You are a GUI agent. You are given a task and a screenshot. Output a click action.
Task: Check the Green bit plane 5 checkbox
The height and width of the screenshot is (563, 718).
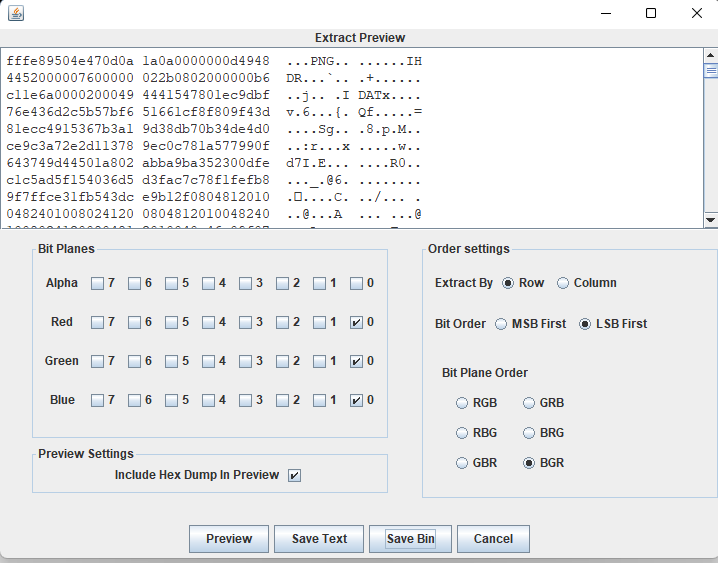pos(171,361)
